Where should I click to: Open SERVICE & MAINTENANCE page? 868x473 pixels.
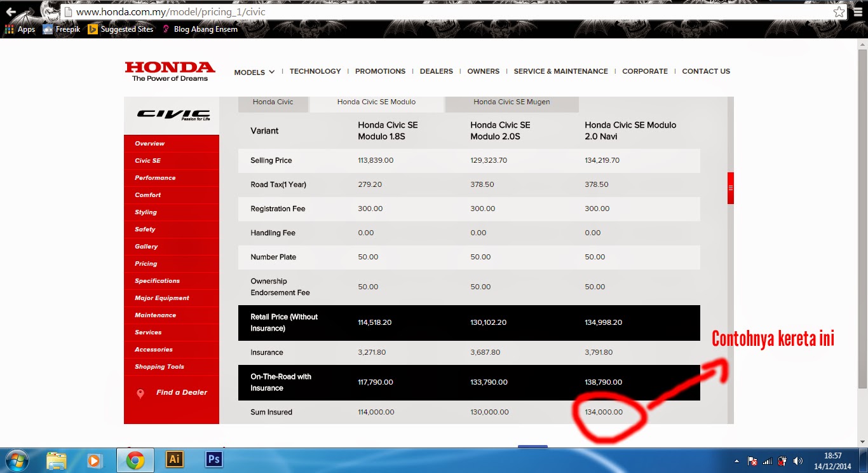pyautogui.click(x=561, y=71)
